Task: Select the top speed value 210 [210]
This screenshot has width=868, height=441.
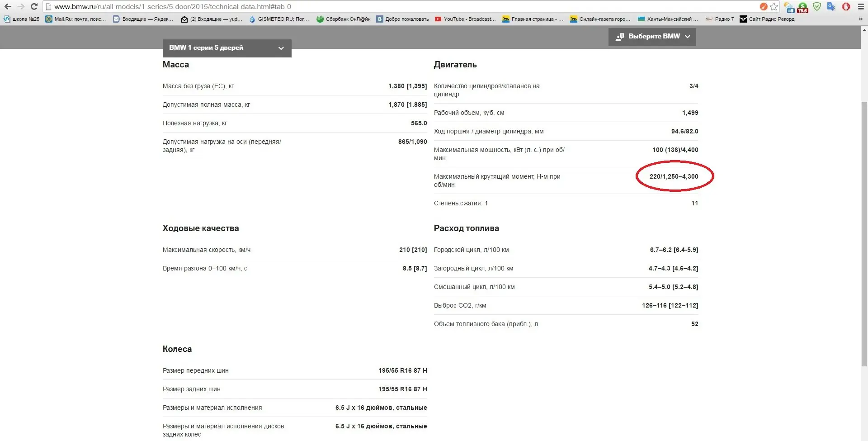Action: (413, 250)
